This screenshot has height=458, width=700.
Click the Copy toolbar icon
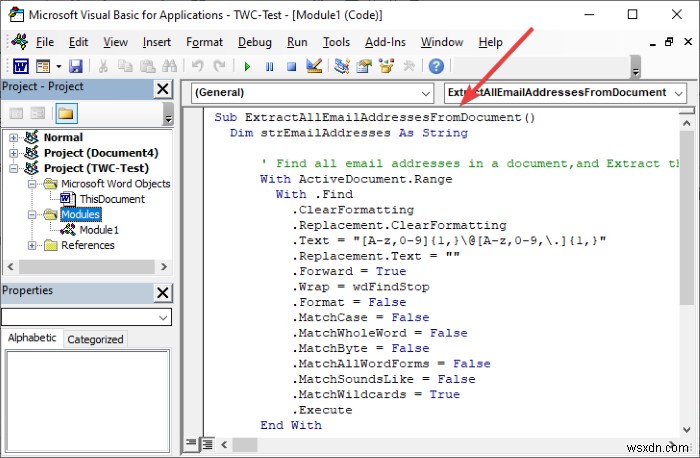click(x=125, y=67)
